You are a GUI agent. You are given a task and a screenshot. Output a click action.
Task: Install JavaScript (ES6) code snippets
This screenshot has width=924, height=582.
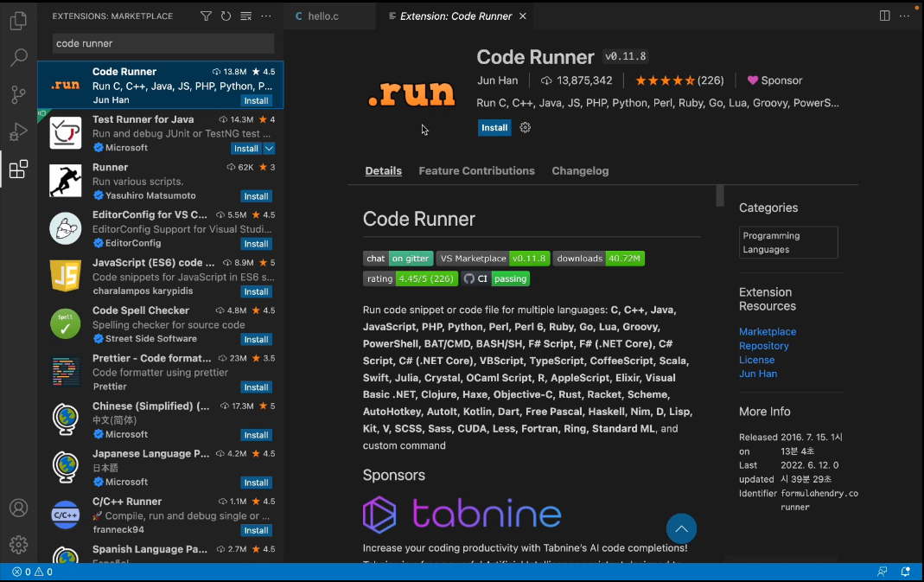[257, 292]
